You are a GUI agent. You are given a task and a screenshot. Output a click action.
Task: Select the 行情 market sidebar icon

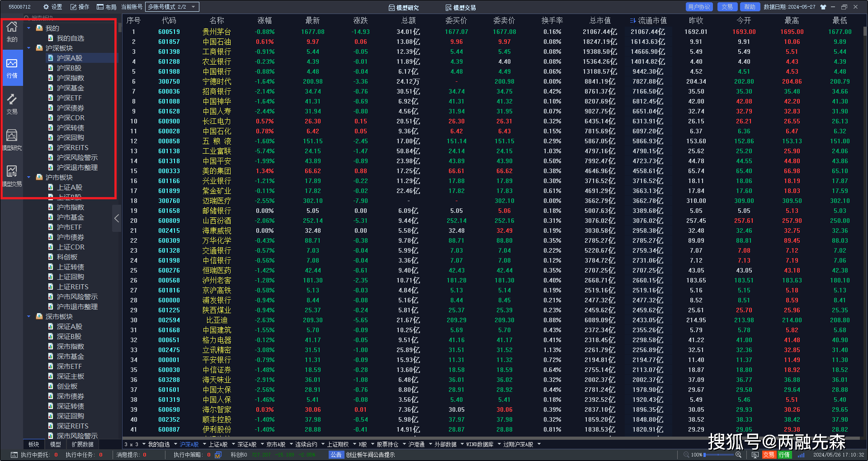pos(12,68)
